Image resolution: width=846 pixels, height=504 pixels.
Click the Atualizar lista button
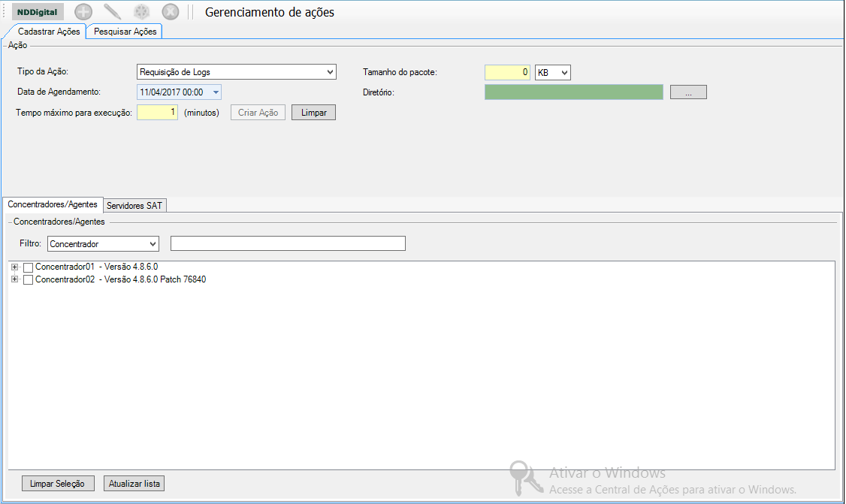[x=134, y=484]
